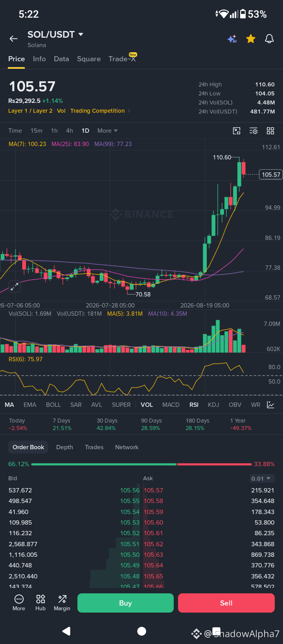
Task: Open the Trading Competition link
Action: point(97,111)
